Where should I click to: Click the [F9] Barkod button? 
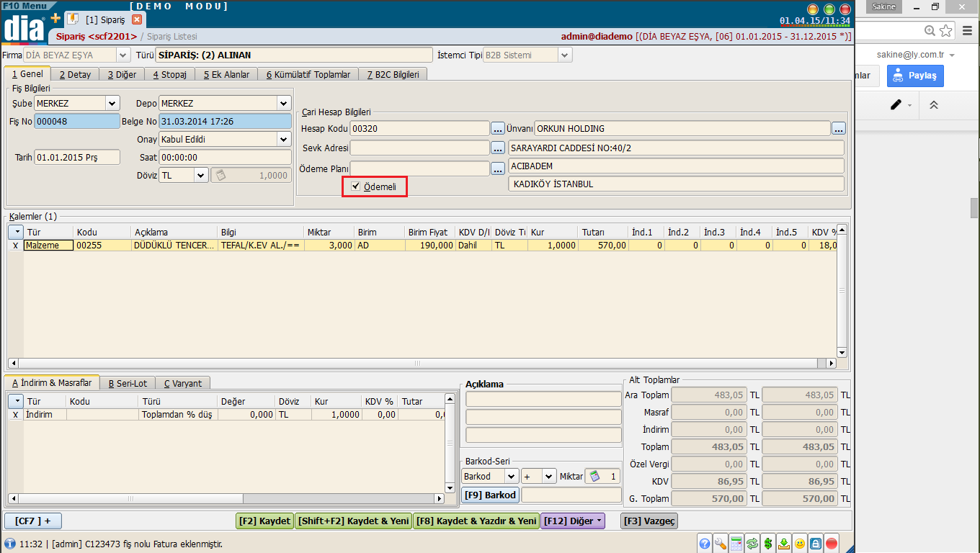(x=490, y=495)
